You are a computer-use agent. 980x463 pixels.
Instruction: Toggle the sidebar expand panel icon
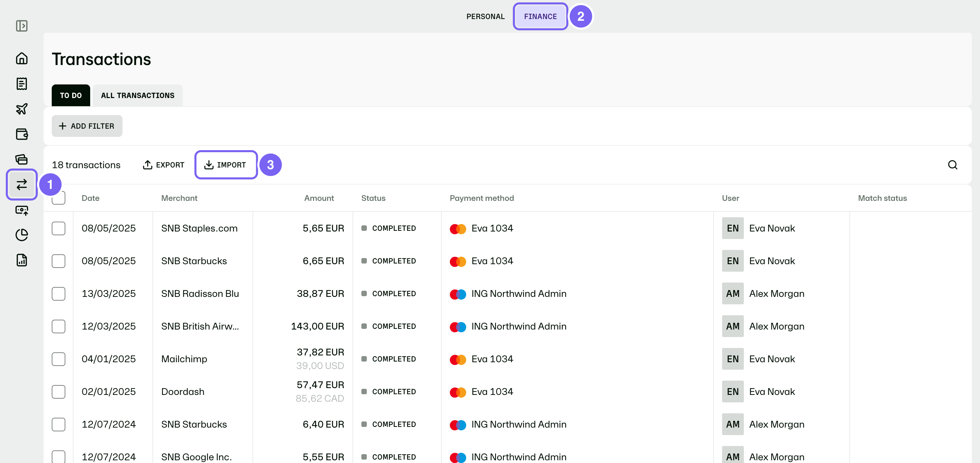[22, 26]
